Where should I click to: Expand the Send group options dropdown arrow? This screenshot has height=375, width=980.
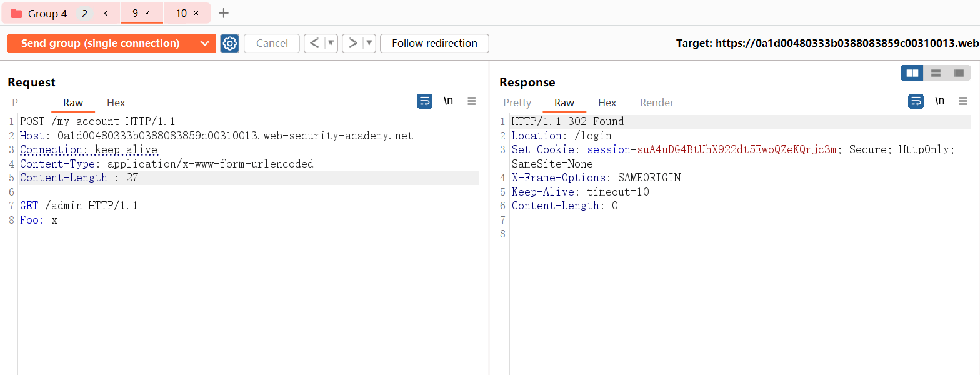pyautogui.click(x=204, y=43)
